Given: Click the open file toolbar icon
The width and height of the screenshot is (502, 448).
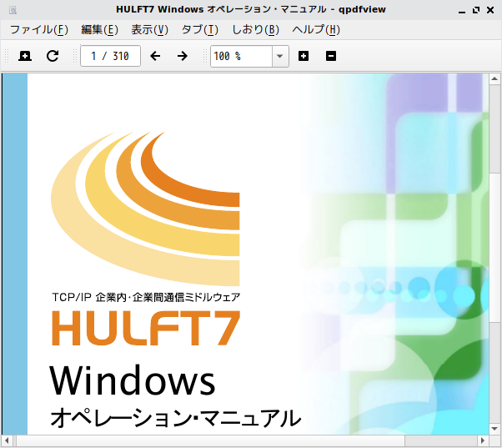Looking at the screenshot, I should tap(25, 56).
